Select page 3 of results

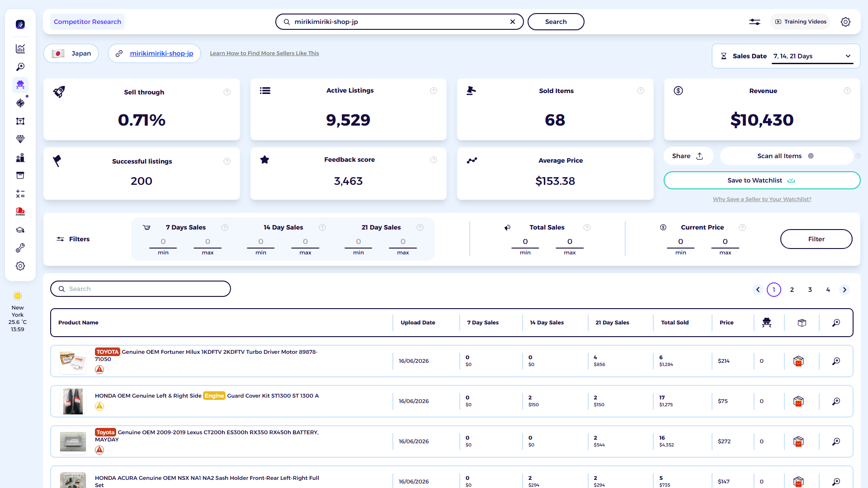click(810, 290)
